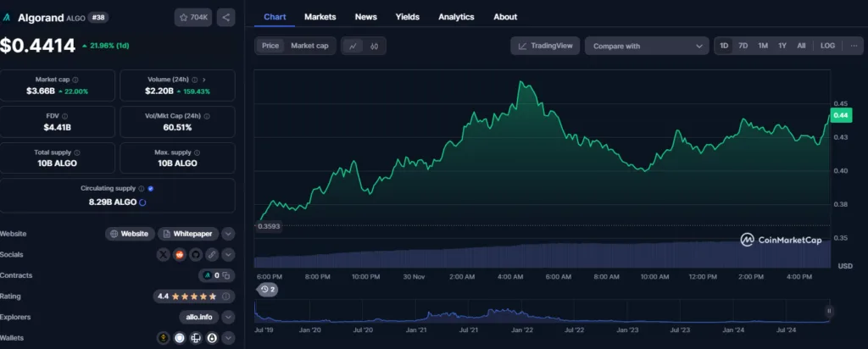Open the fourth Wallets row icon
This screenshot has width=868, height=349.
coord(211,337)
